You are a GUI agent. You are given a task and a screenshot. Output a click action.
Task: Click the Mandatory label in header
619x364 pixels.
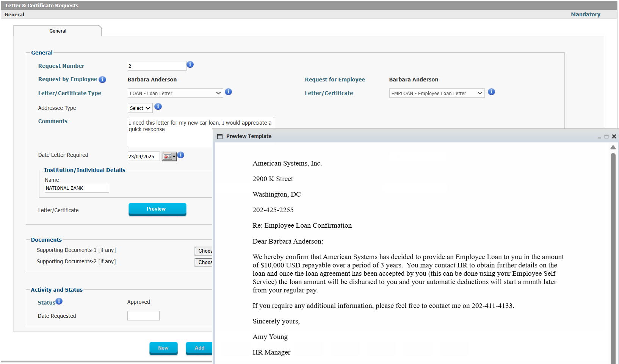pos(586,14)
